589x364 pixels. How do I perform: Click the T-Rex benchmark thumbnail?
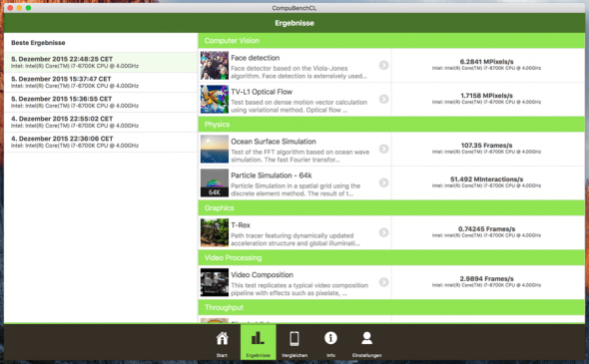click(214, 232)
